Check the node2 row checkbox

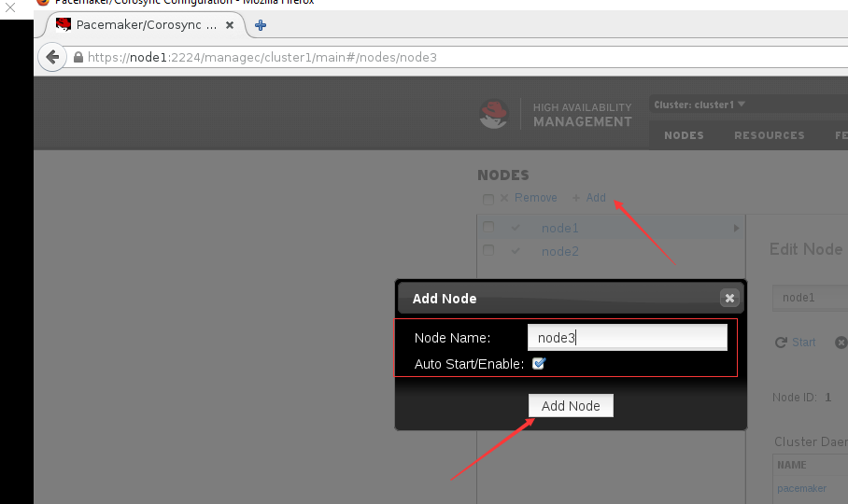pos(488,250)
